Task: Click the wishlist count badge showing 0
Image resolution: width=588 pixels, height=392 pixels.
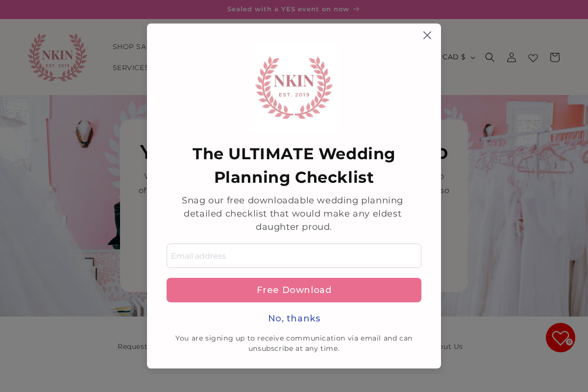Action: [x=569, y=342]
